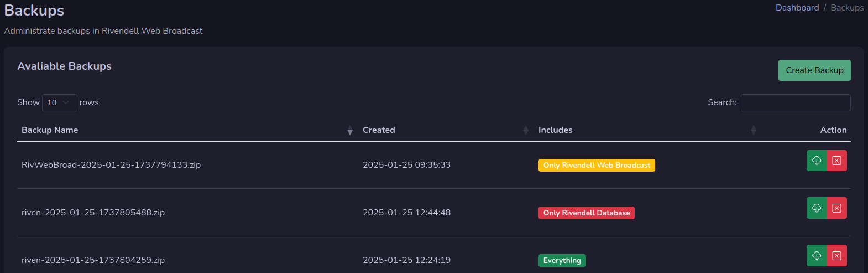Click created date 2025-01-25 12:24:19
The image size is (868, 273).
(406, 260)
